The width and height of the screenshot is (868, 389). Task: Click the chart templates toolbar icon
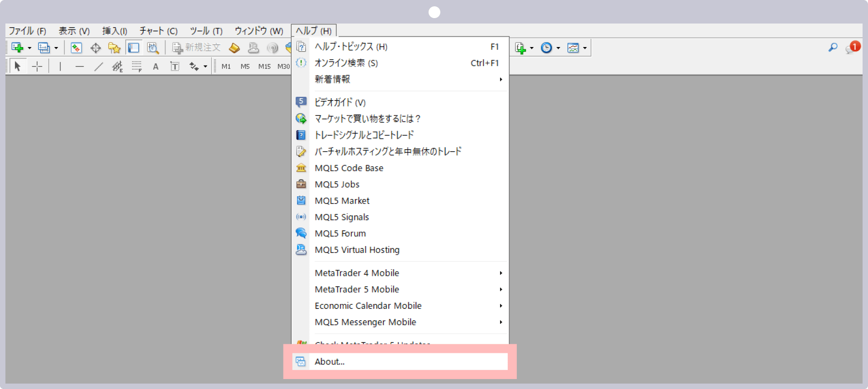point(573,47)
